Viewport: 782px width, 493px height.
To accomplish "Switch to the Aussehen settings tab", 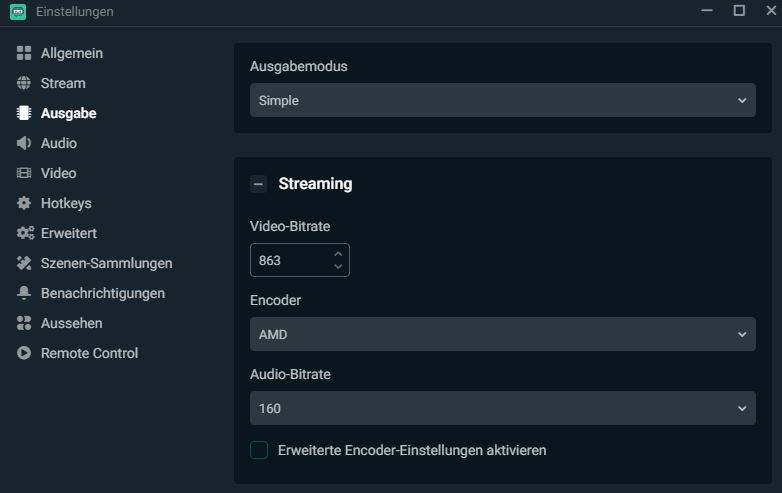I will click(x=71, y=323).
